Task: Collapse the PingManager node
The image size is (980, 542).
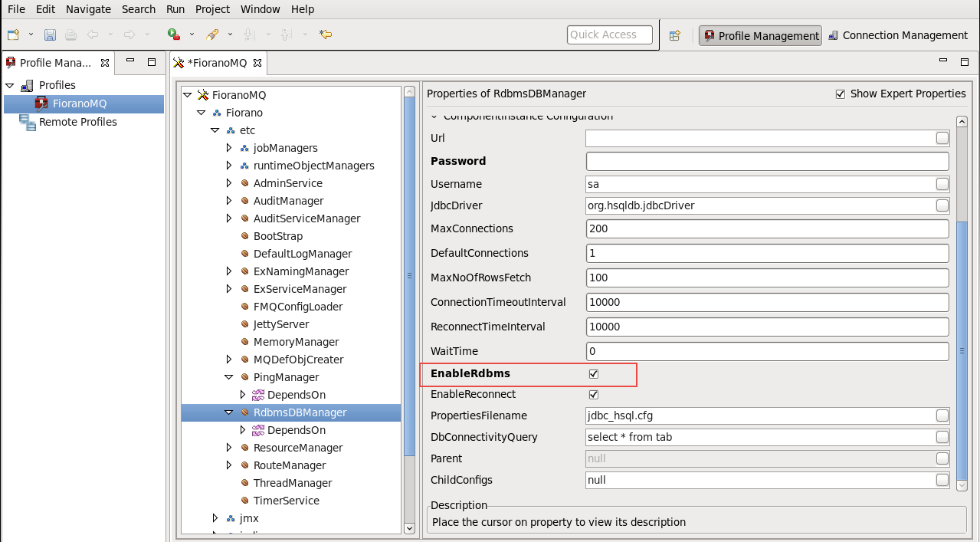Action: point(229,377)
